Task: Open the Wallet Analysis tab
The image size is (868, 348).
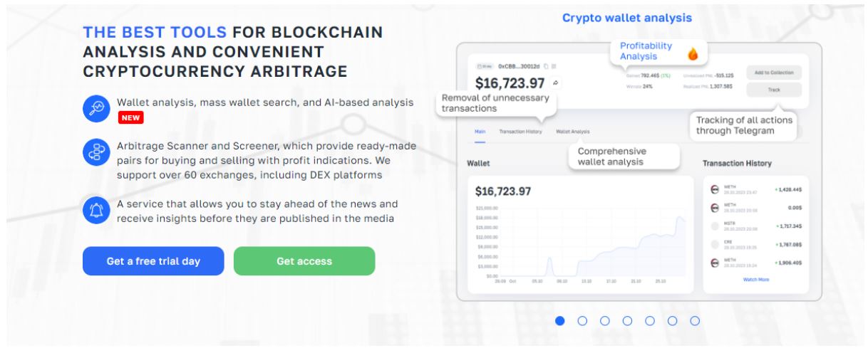Action: (x=572, y=132)
